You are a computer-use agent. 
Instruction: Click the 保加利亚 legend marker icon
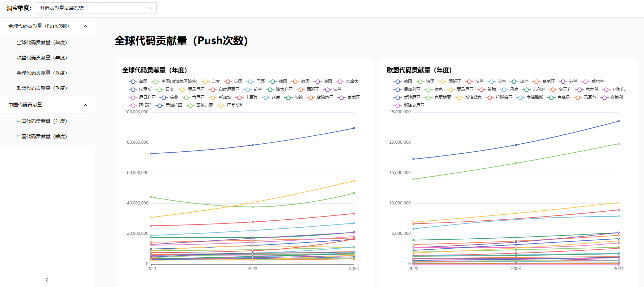point(398,89)
